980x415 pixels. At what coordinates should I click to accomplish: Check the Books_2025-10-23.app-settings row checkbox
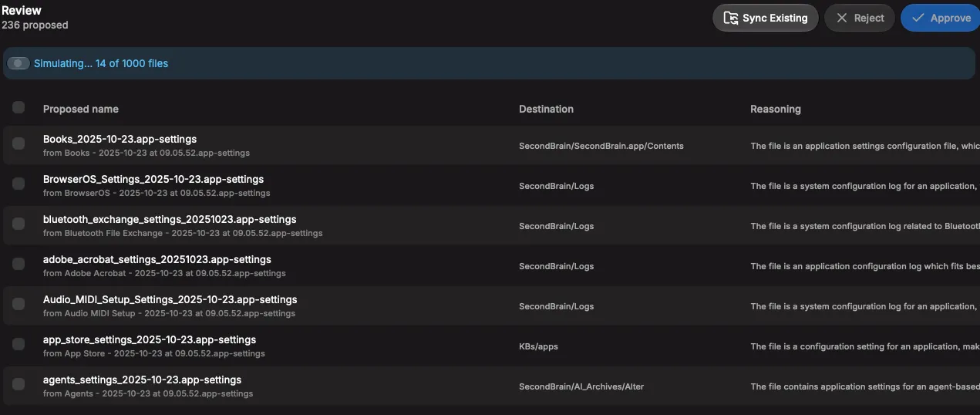(19, 143)
